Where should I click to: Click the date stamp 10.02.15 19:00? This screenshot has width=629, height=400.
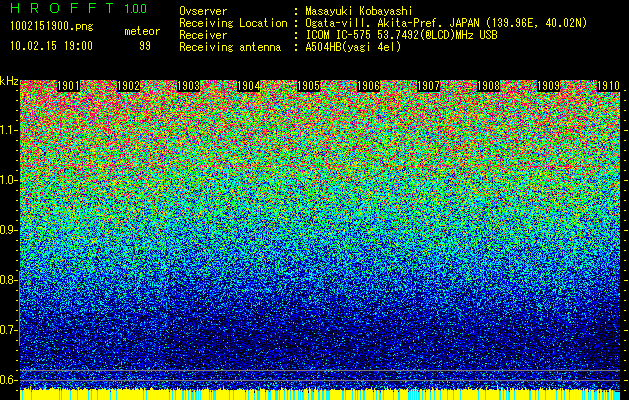coord(51,46)
